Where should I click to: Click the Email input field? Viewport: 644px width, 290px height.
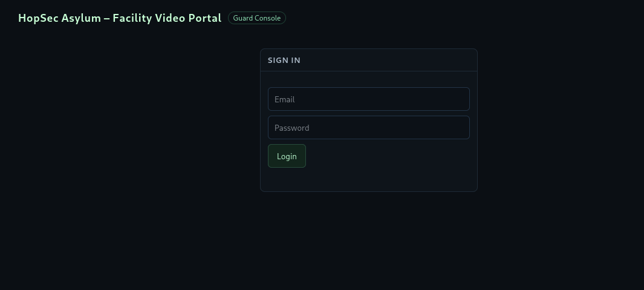point(368,99)
